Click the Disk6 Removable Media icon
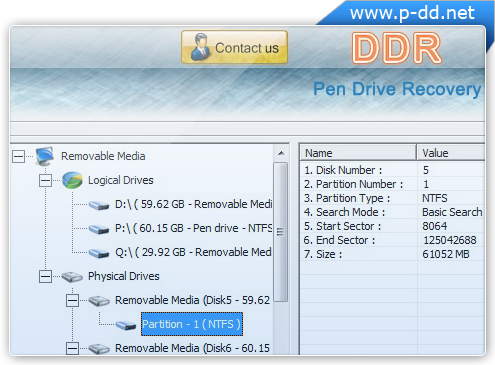The width and height of the screenshot is (495, 365). coord(99,349)
